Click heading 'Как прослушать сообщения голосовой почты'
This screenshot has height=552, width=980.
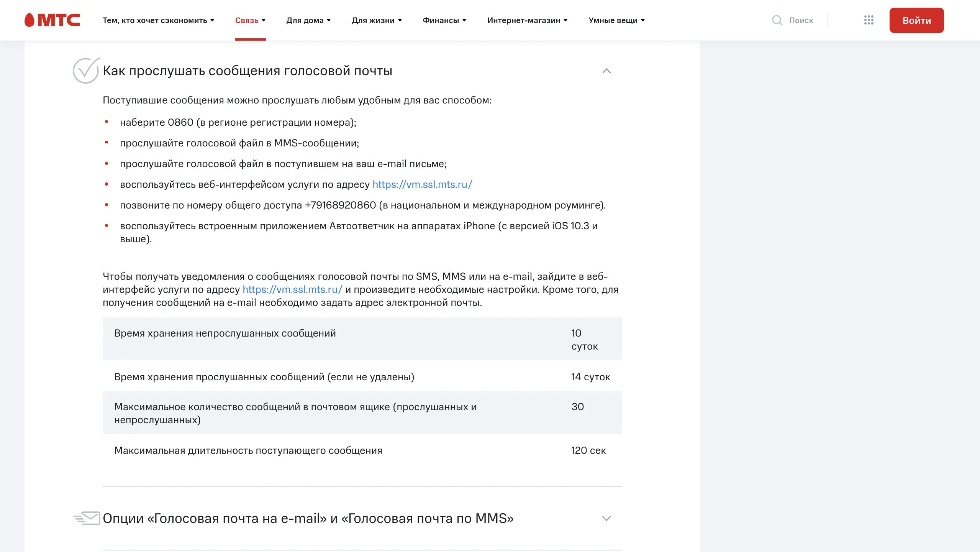[x=247, y=71]
